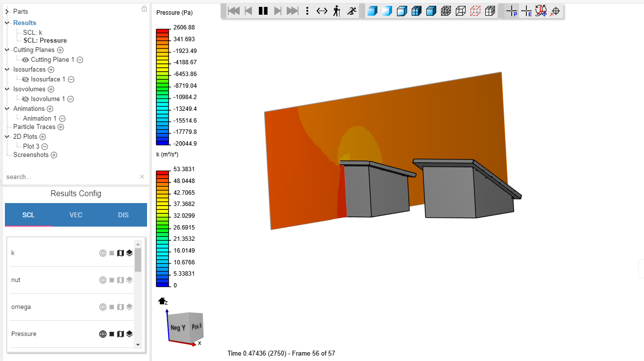Viewport: 644px width, 361px height.
Task: Toggle visibility of Isovolume 1
Action: [25, 99]
